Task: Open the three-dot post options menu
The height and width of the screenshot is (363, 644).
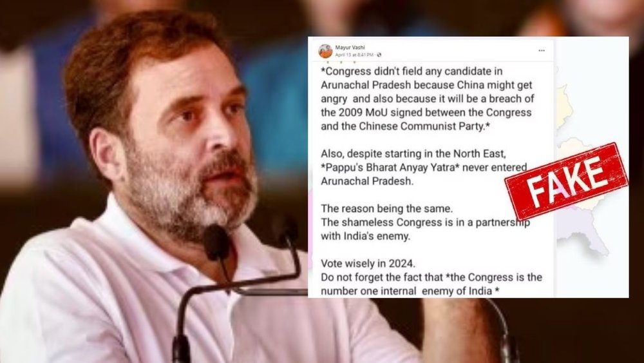Action: [x=542, y=50]
